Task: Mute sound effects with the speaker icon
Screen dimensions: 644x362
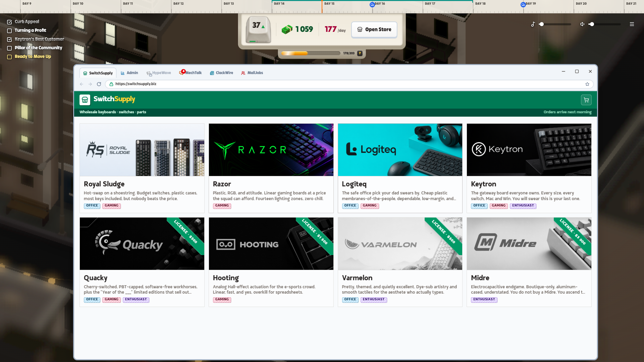Action: 582,24
